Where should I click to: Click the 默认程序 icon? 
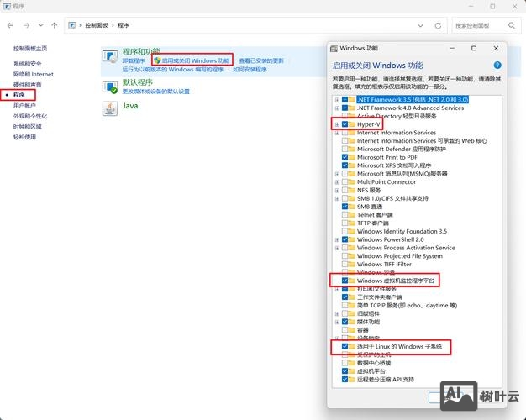coord(110,87)
